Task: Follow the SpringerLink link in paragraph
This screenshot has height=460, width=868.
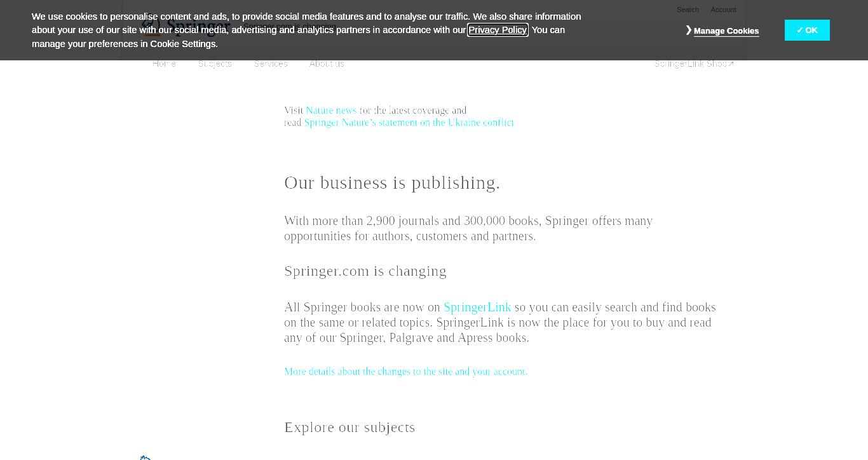Action: pos(477,308)
